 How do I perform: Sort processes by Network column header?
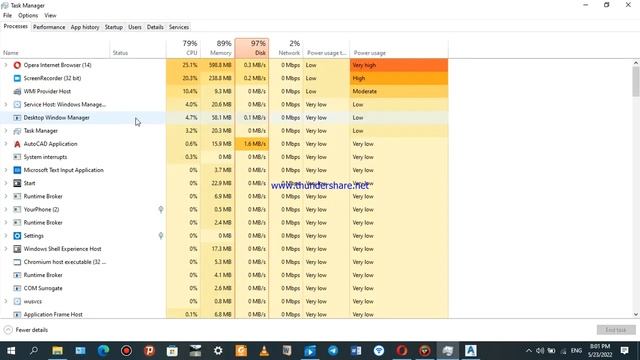pos(286,48)
